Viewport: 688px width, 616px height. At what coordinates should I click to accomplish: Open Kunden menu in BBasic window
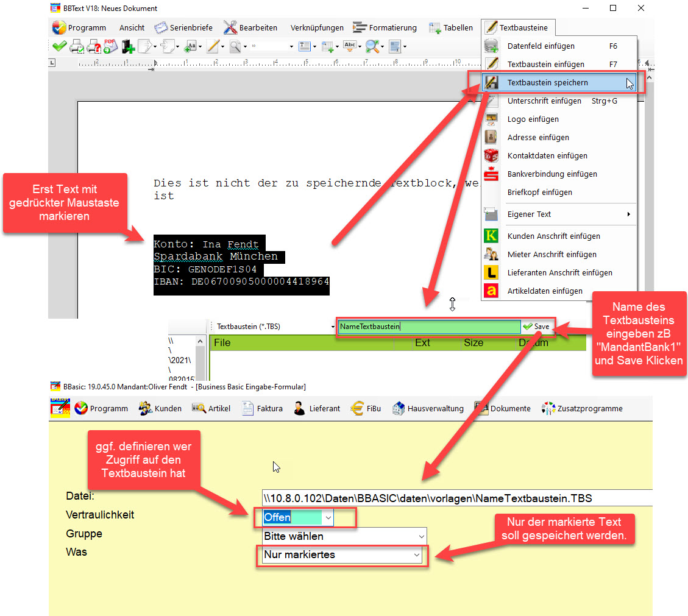(x=160, y=408)
